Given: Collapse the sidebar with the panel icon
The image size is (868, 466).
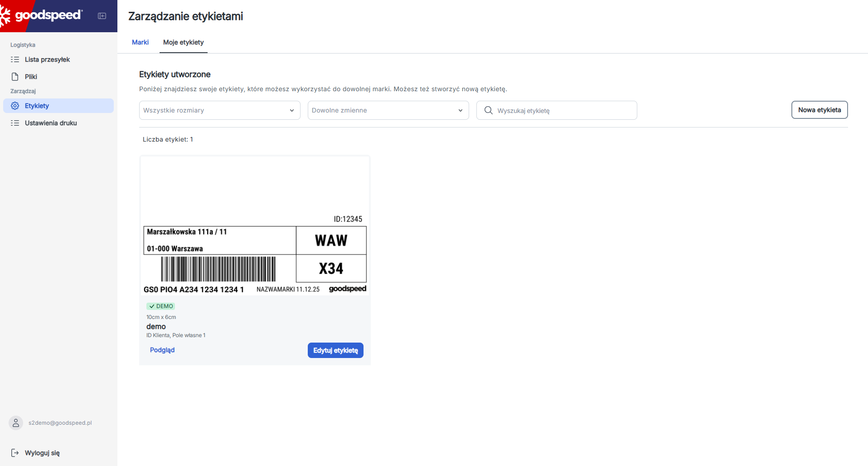Looking at the screenshot, I should [x=102, y=16].
